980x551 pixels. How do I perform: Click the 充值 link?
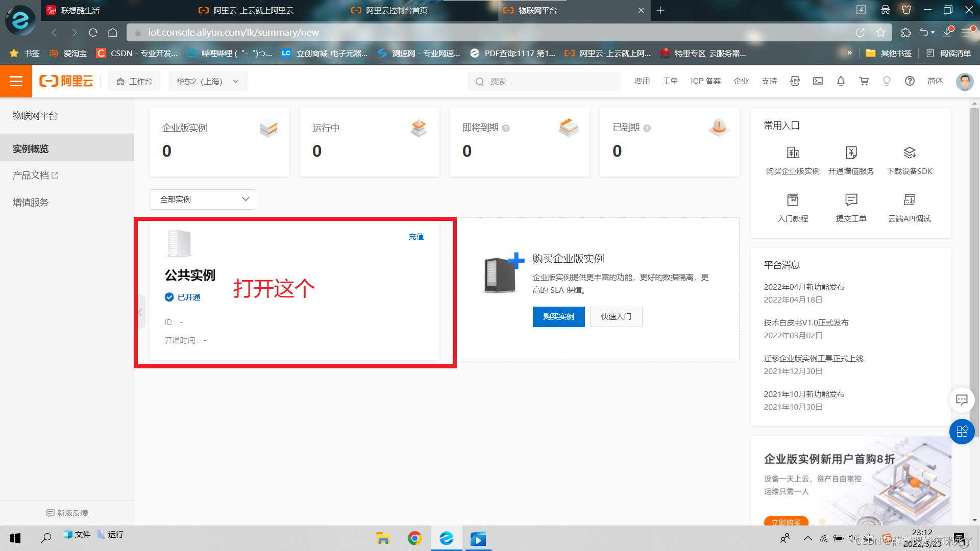pyautogui.click(x=416, y=237)
